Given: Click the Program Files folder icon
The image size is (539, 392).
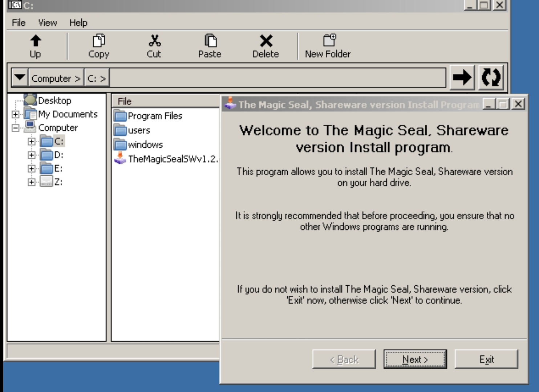Looking at the screenshot, I should click(x=120, y=116).
